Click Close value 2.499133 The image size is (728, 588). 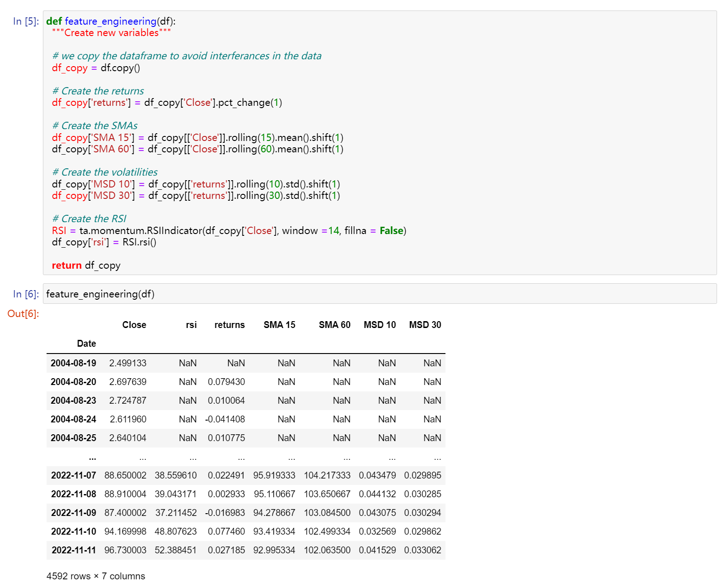pos(128,363)
